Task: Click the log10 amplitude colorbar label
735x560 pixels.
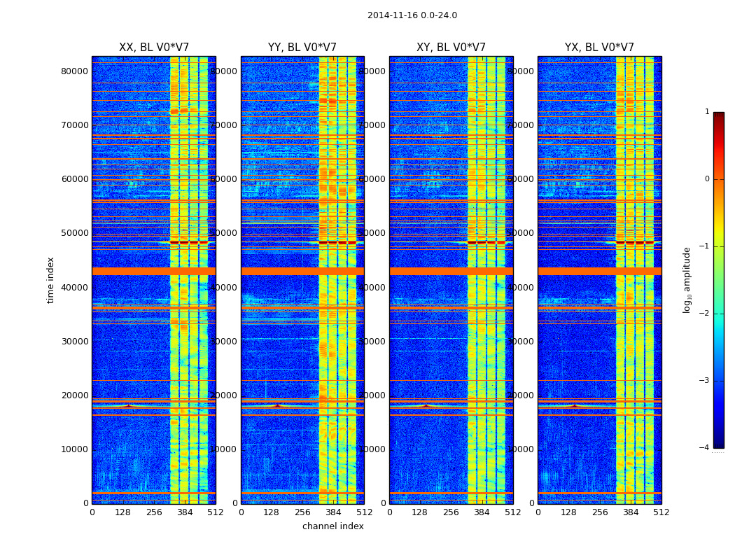Action: pos(687,279)
